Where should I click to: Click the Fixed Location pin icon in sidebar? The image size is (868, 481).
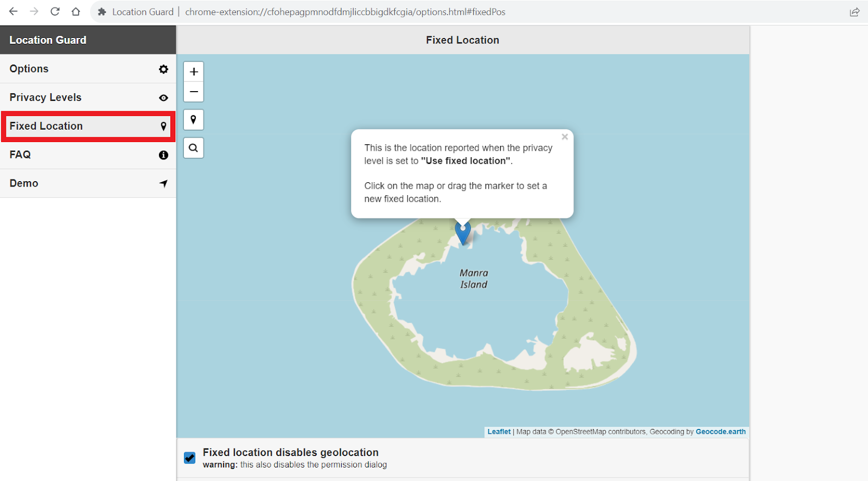163,126
